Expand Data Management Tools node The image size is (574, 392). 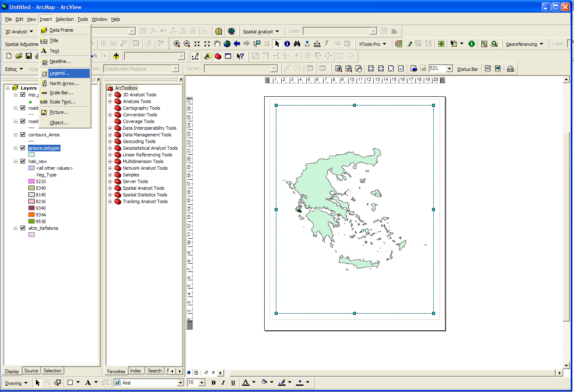click(110, 135)
